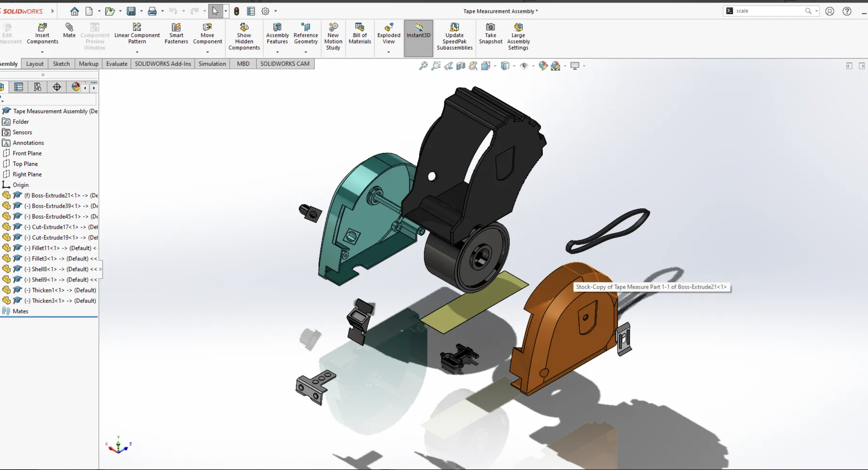Activate the Section View tool
This screenshot has height=470, width=868.
461,66
